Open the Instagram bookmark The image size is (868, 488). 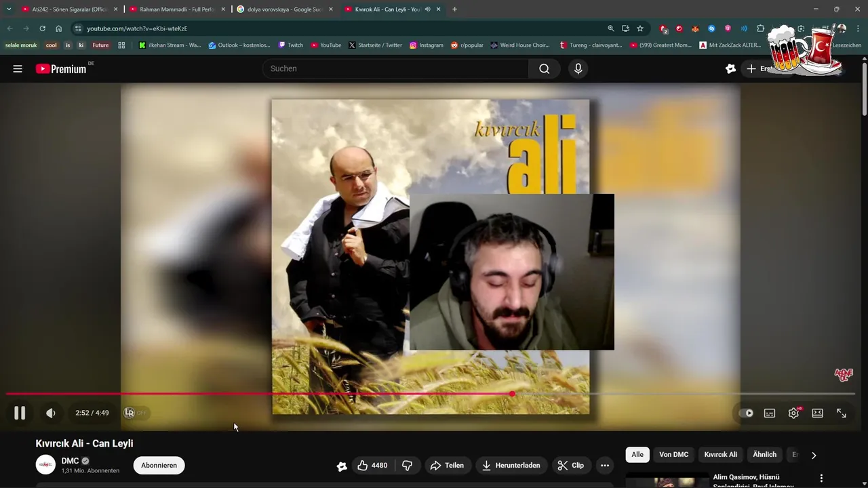point(426,45)
